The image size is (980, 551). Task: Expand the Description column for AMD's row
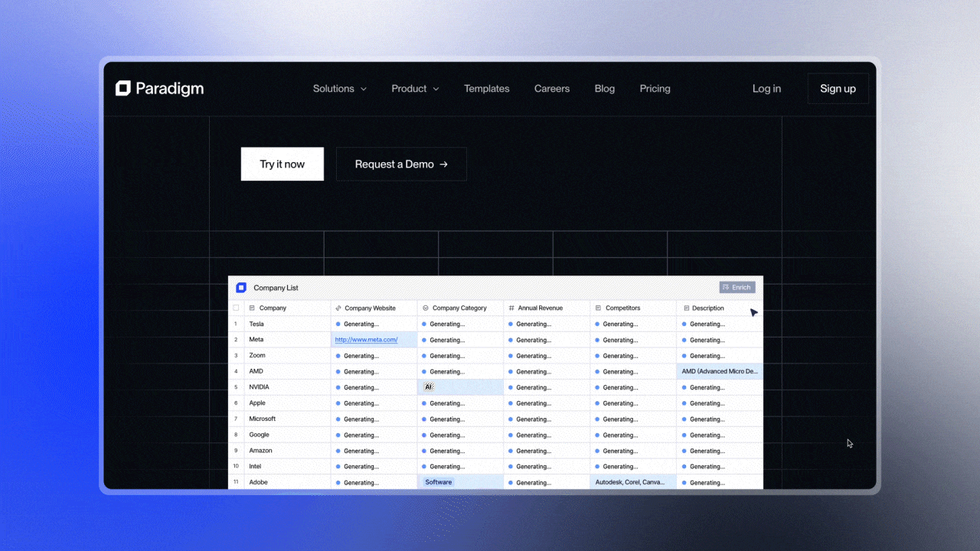[x=719, y=371]
